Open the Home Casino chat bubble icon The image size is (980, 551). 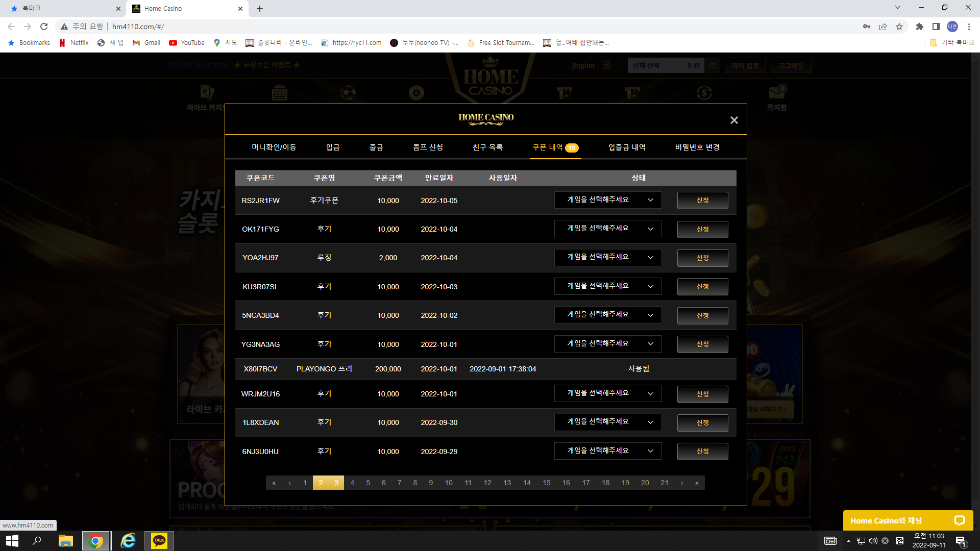point(959,520)
